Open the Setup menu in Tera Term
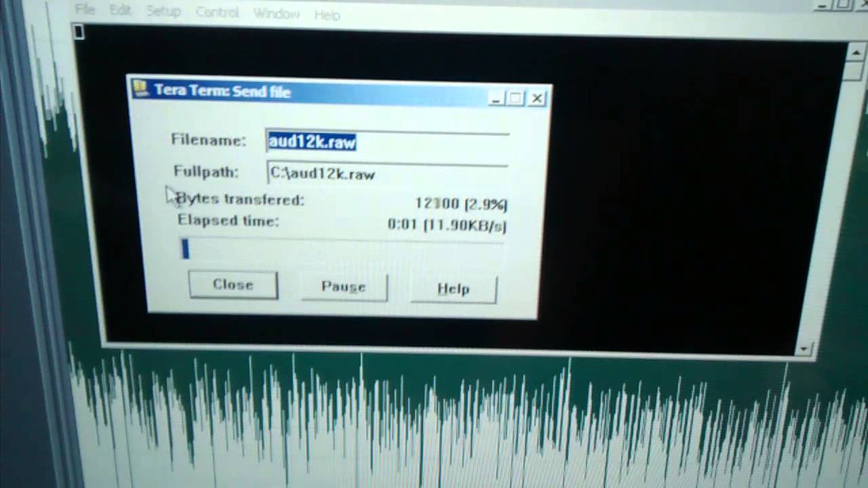Image resolution: width=868 pixels, height=488 pixels. coord(163,12)
